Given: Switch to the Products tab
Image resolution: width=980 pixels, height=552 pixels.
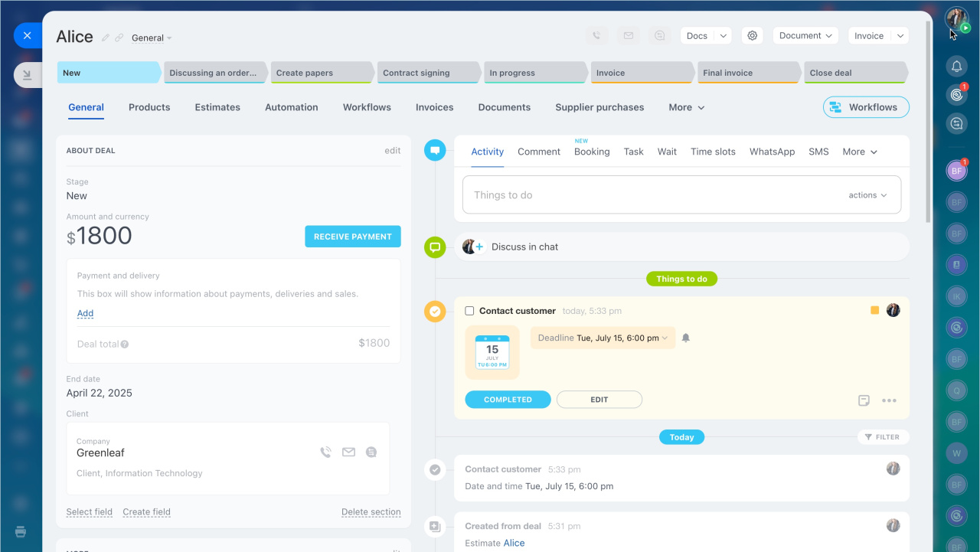Looking at the screenshot, I should [x=149, y=107].
